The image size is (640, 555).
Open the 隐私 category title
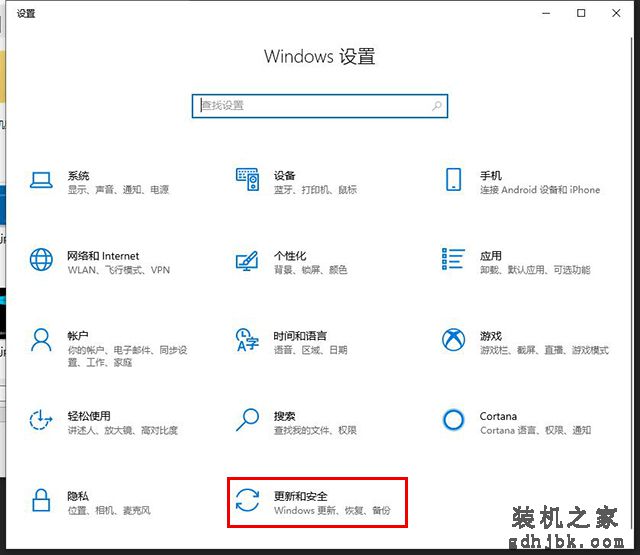pyautogui.click(x=78, y=496)
